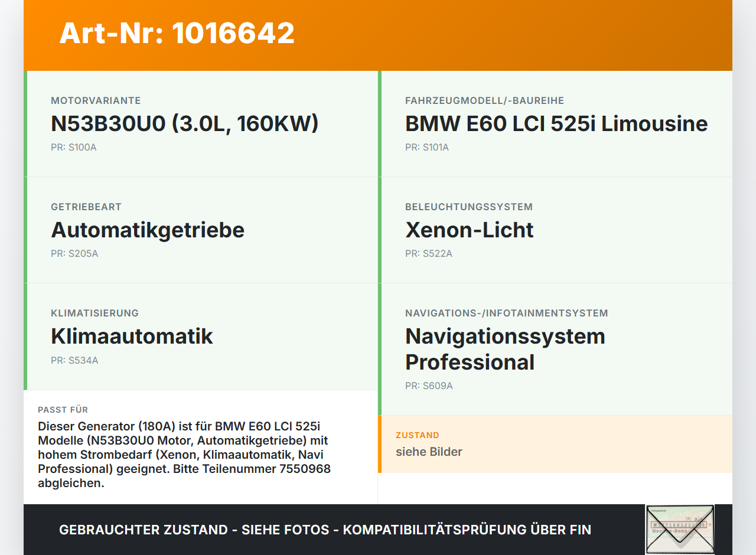This screenshot has width=756, height=555.
Task: Select the Klimatisierung card header
Action: (x=94, y=313)
